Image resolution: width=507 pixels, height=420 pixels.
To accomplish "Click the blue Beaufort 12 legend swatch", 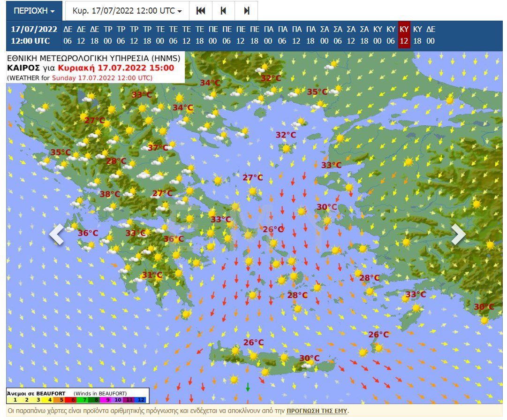I will point(142,399).
